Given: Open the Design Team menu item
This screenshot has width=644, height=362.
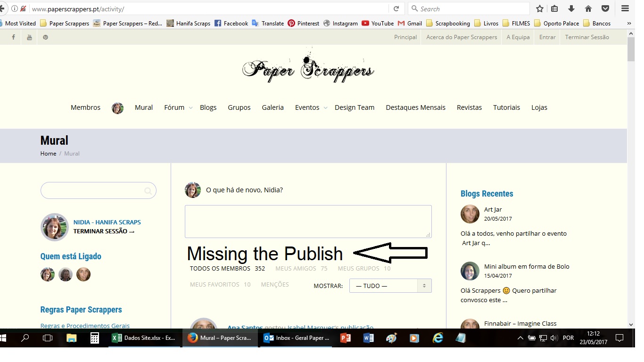Looking at the screenshot, I should tap(355, 107).
